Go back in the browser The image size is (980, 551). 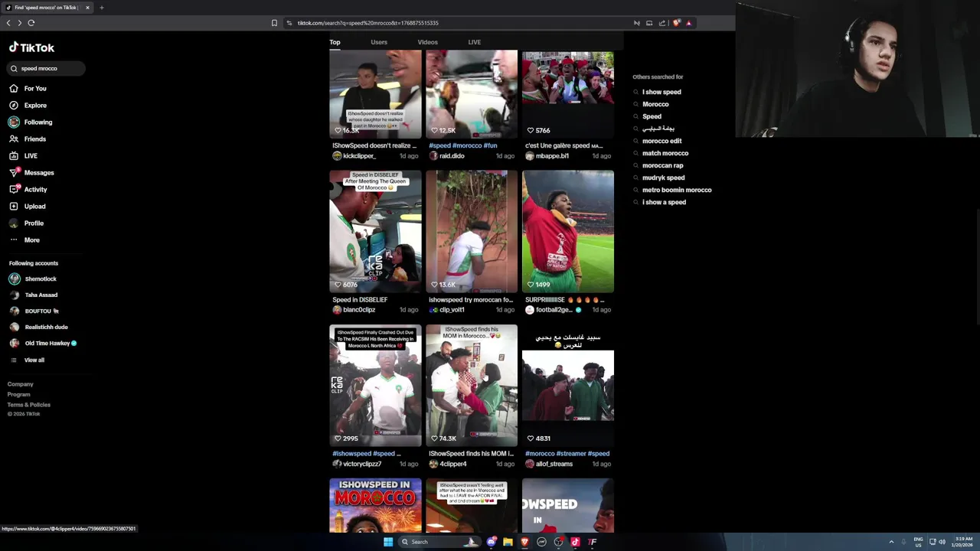pos(8,23)
